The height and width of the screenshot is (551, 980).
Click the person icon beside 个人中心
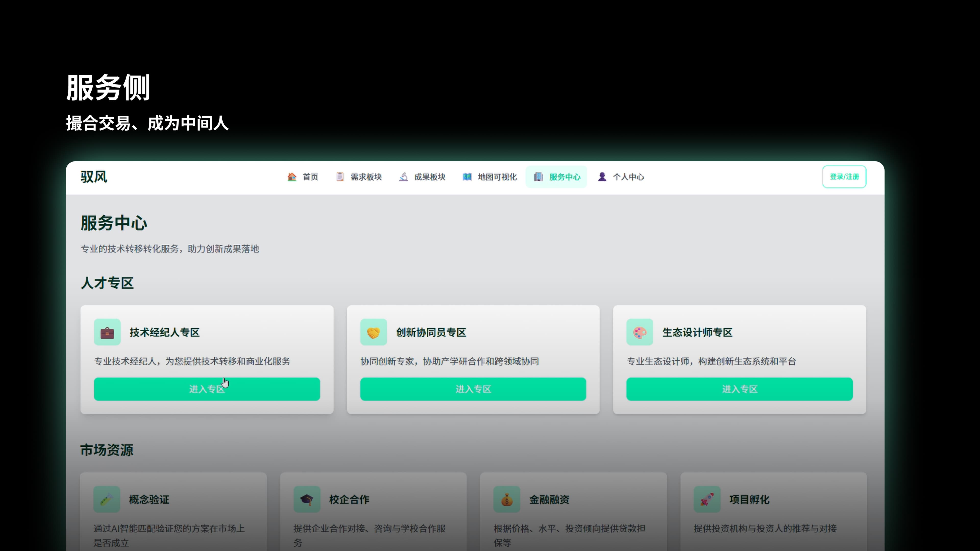(602, 177)
